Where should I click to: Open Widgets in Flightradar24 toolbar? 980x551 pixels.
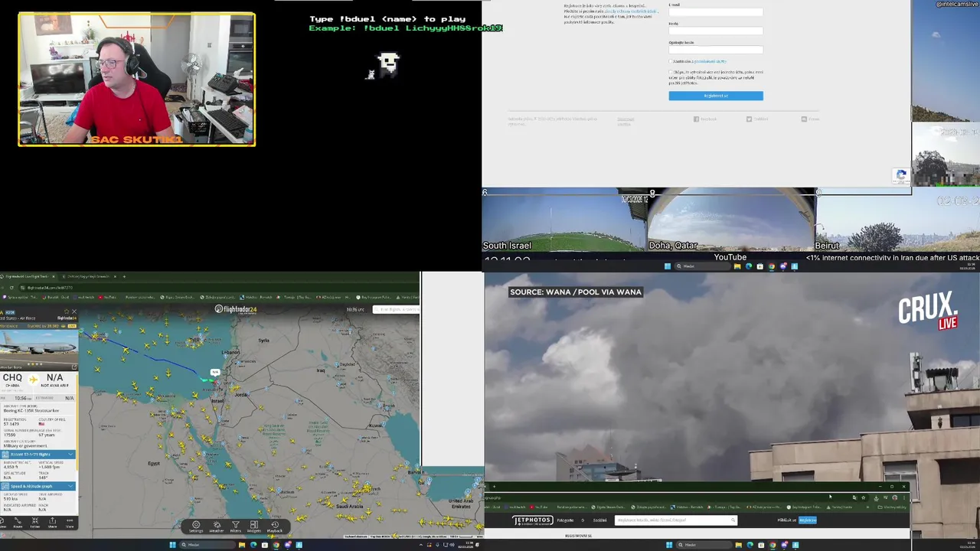point(254,527)
